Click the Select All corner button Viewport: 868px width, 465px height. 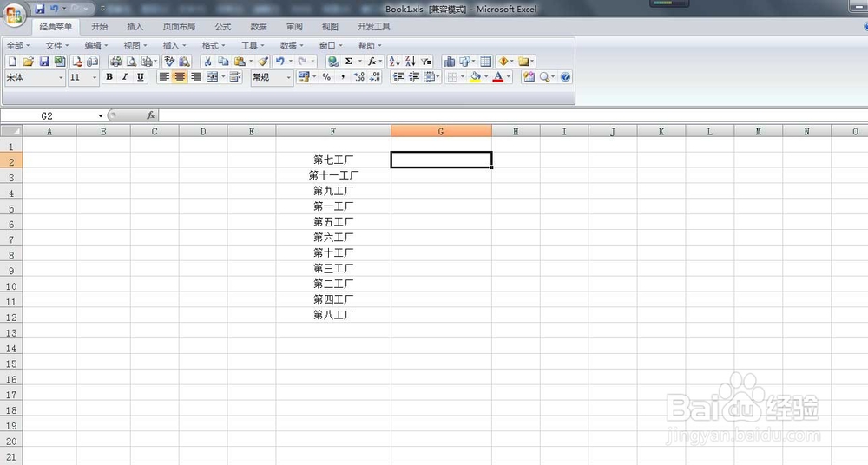pyautogui.click(x=11, y=131)
